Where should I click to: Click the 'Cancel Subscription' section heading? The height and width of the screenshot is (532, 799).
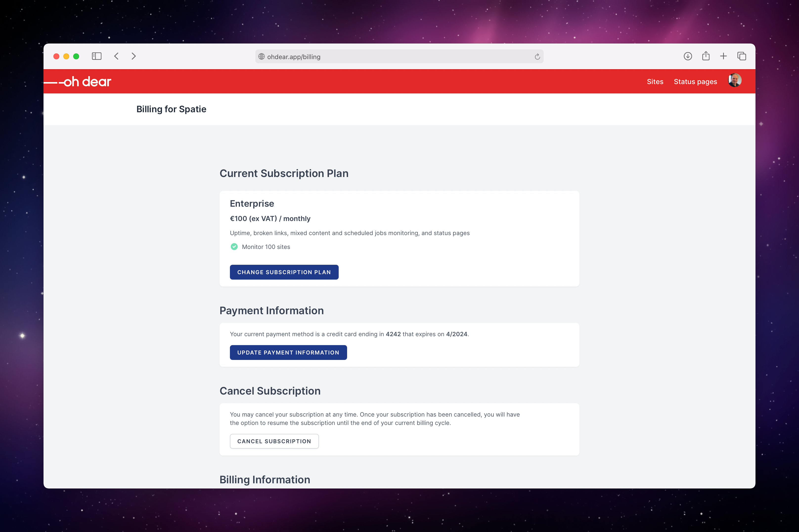point(270,391)
